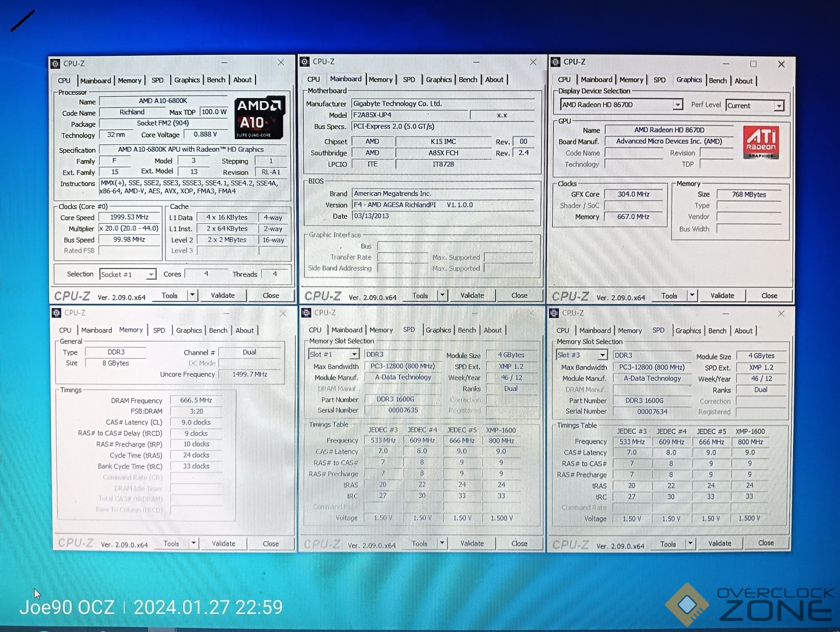
Task: Click CPU-Z title icon in the Slot #3 window
Action: [554, 313]
